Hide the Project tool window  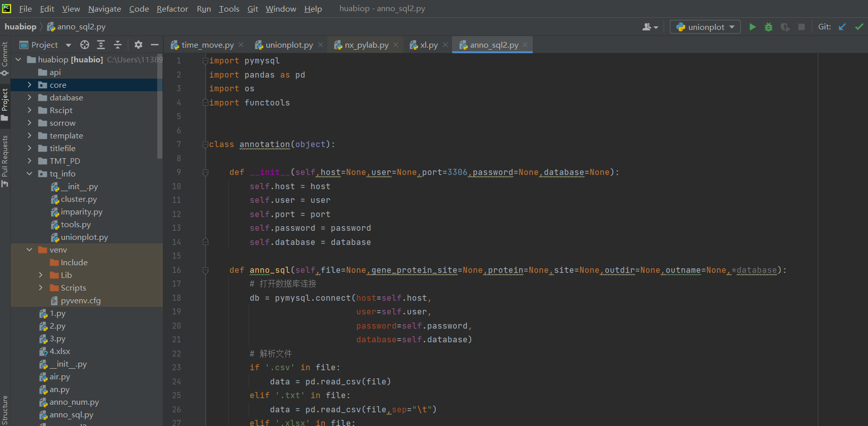coord(155,45)
